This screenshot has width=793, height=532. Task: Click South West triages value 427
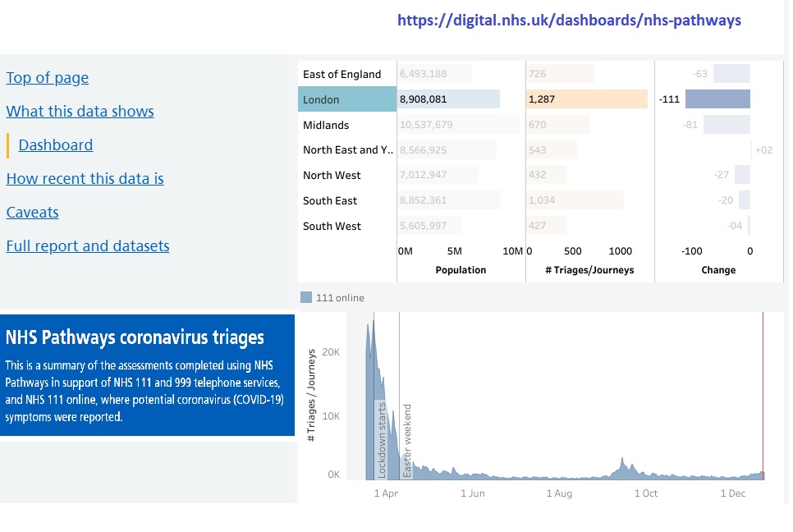(x=537, y=226)
